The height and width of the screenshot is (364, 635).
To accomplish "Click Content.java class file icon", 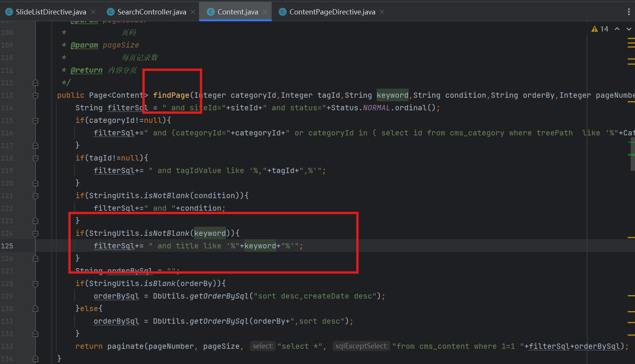I will click(x=211, y=12).
